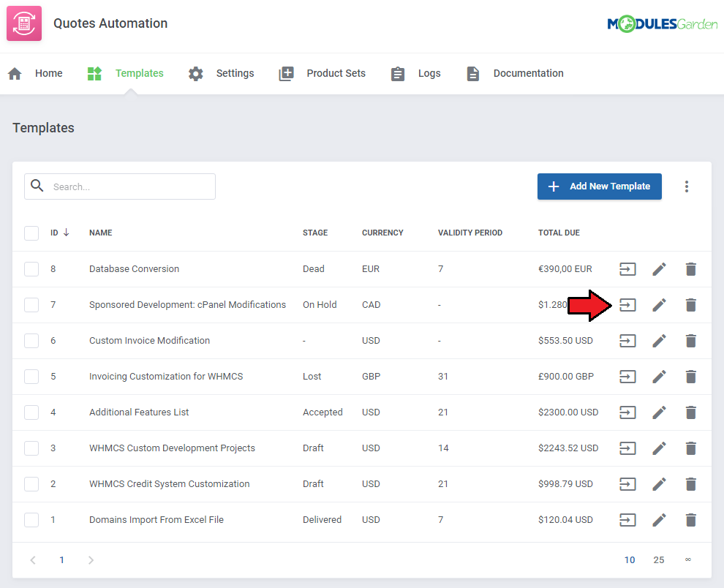
Task: Open the Home tab
Action: point(35,73)
